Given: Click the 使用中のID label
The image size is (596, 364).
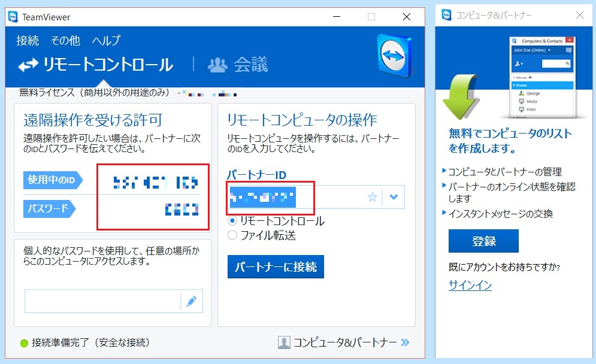Looking at the screenshot, I should 53,180.
